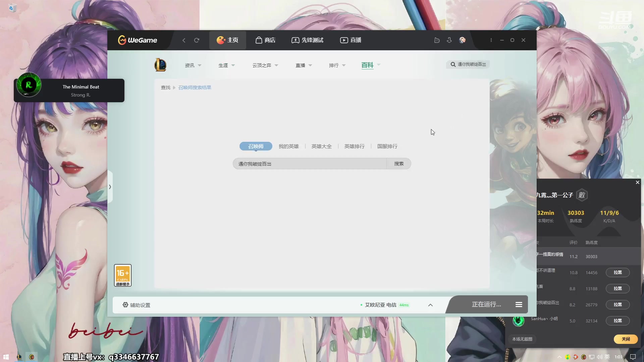Click the 搜索 search button

pyautogui.click(x=399, y=164)
